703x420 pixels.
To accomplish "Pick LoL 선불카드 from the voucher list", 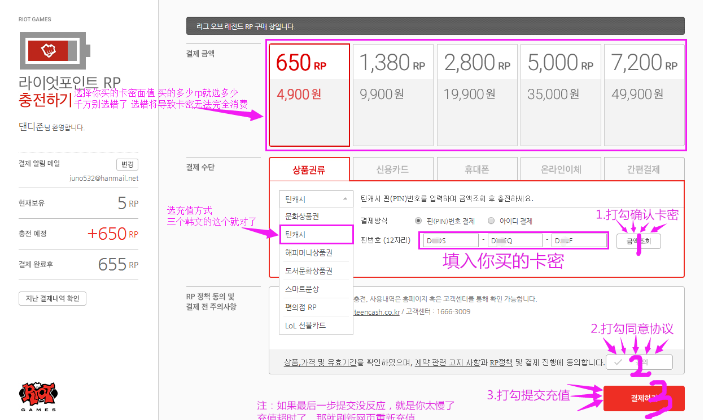I will click(x=316, y=325).
